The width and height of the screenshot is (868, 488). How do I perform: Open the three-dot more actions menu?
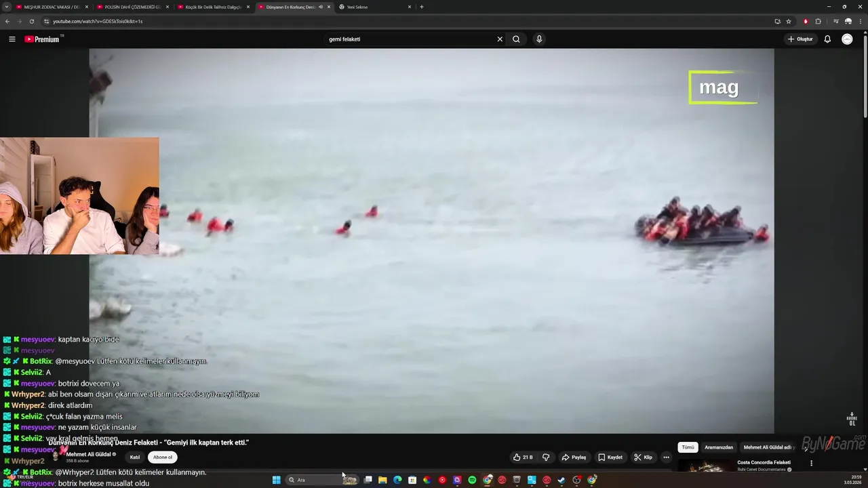point(666,457)
